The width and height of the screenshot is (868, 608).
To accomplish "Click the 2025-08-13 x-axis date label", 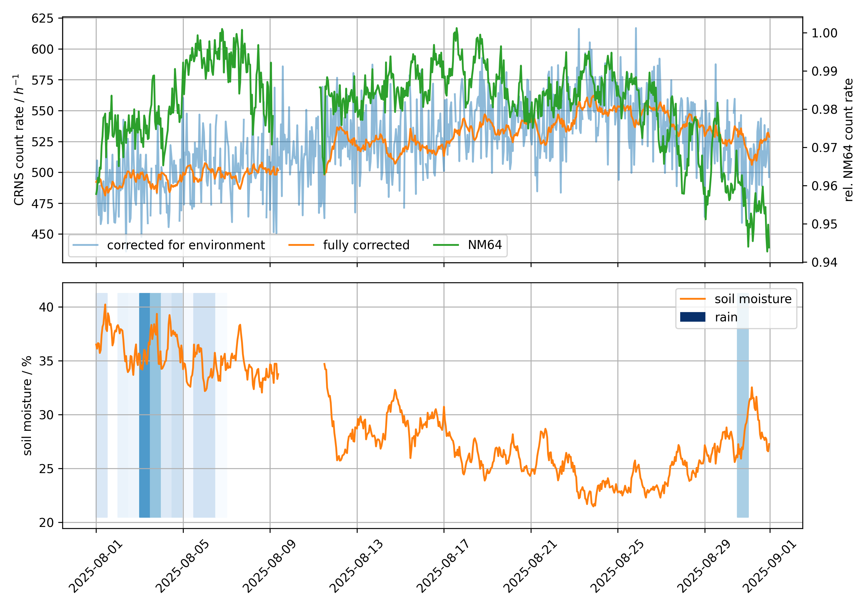I will 356,566.
